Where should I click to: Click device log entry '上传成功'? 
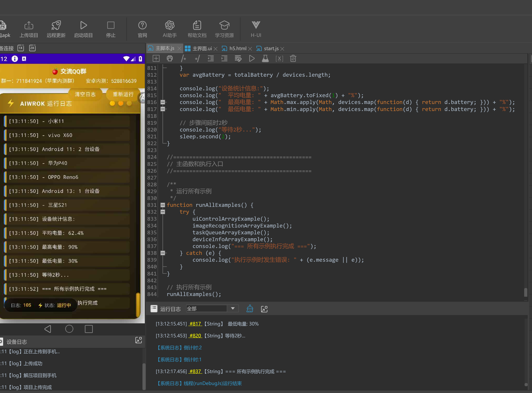[33, 363]
